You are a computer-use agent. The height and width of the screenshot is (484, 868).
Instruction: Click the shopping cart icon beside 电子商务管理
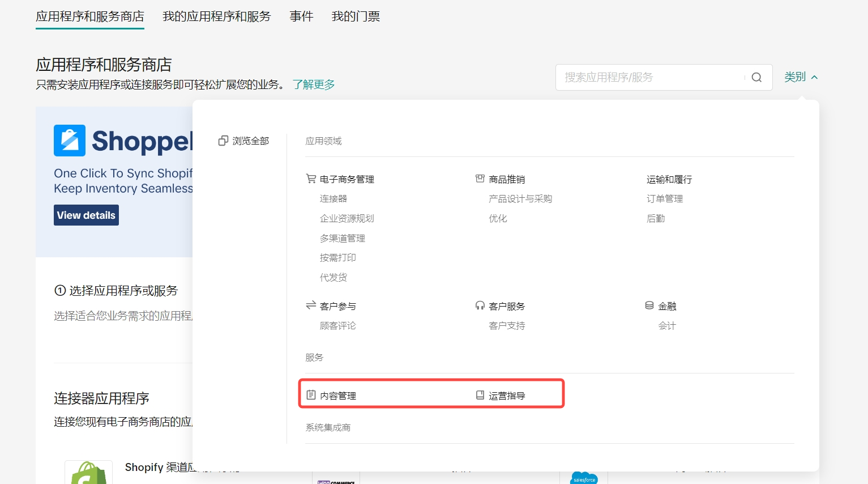[x=311, y=179]
